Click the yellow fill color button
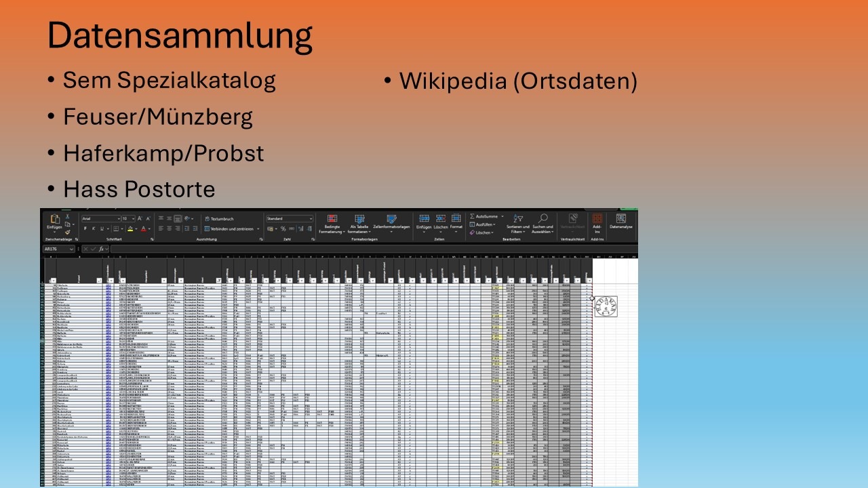 point(128,229)
